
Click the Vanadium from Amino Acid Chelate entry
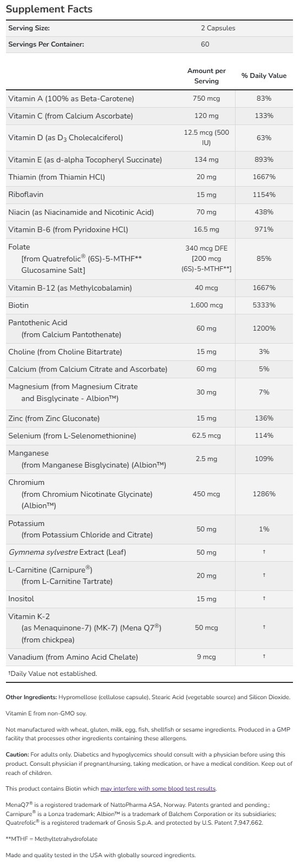[73, 657]
